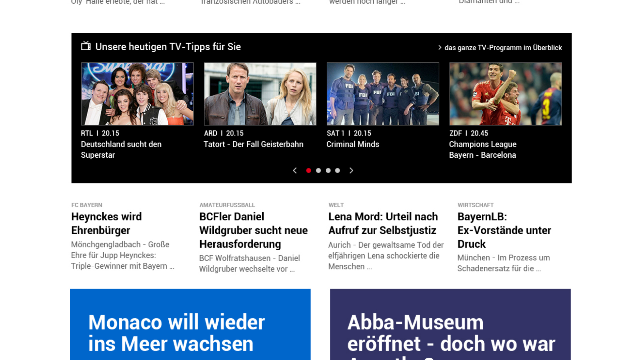This screenshot has height=360, width=644.
Task: Click title Champions League Bayern - Barcelona
Action: [x=483, y=150]
